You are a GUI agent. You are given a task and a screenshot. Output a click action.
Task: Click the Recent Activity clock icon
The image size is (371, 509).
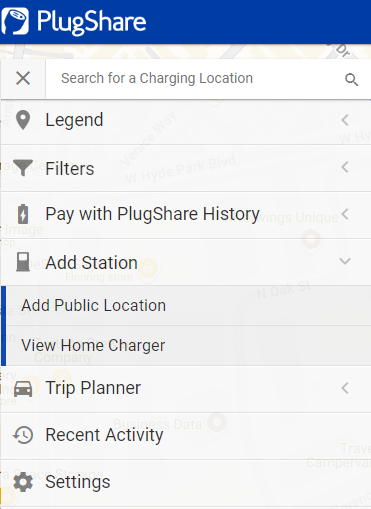tap(23, 435)
